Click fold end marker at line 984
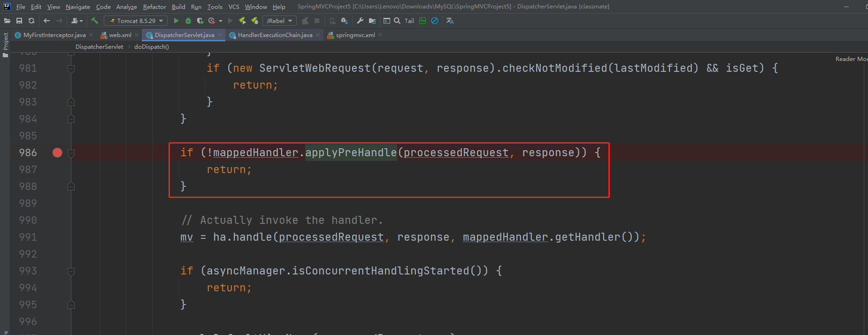868x335 pixels. 71,119
